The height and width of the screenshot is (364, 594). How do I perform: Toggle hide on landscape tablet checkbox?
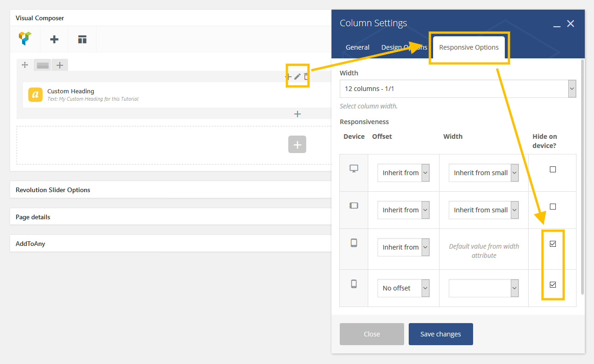(553, 206)
